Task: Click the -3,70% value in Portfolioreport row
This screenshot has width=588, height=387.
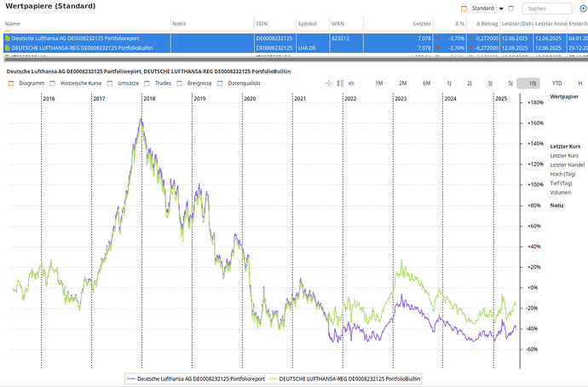Action: coord(457,38)
